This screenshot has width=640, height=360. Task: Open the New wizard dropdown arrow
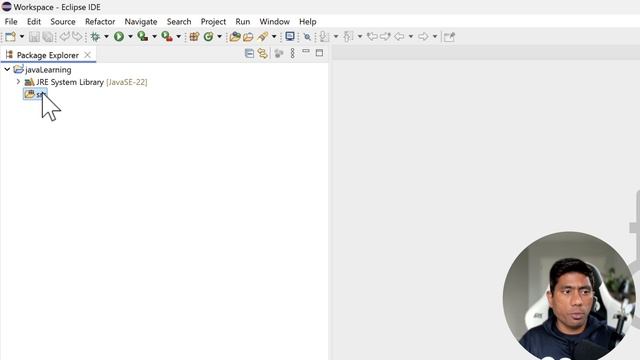22,37
